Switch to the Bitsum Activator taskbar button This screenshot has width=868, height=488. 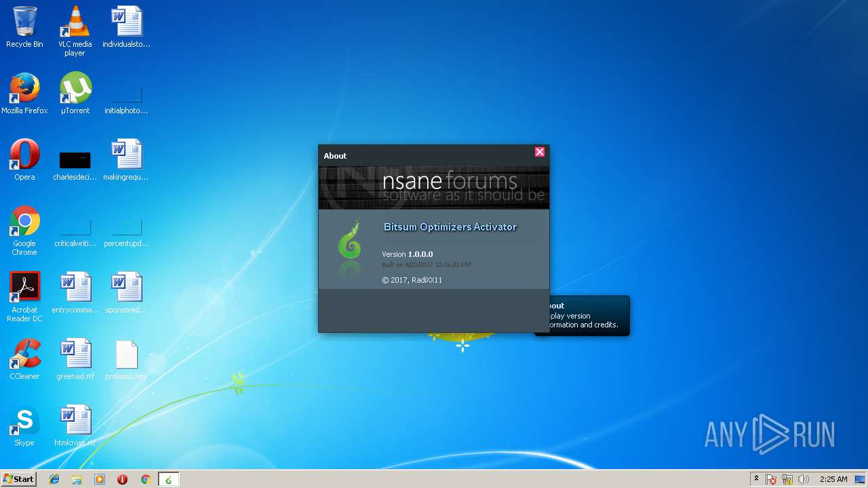(169, 479)
